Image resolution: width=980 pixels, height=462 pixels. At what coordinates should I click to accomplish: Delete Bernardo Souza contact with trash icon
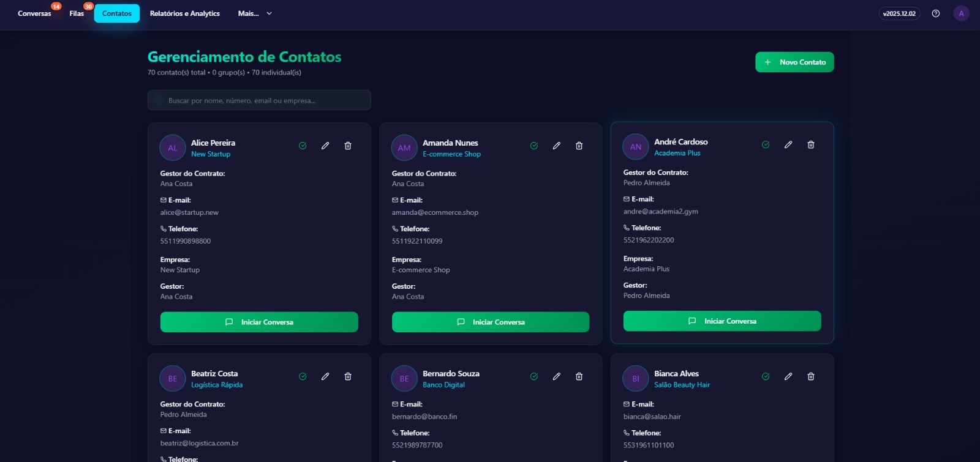click(579, 376)
